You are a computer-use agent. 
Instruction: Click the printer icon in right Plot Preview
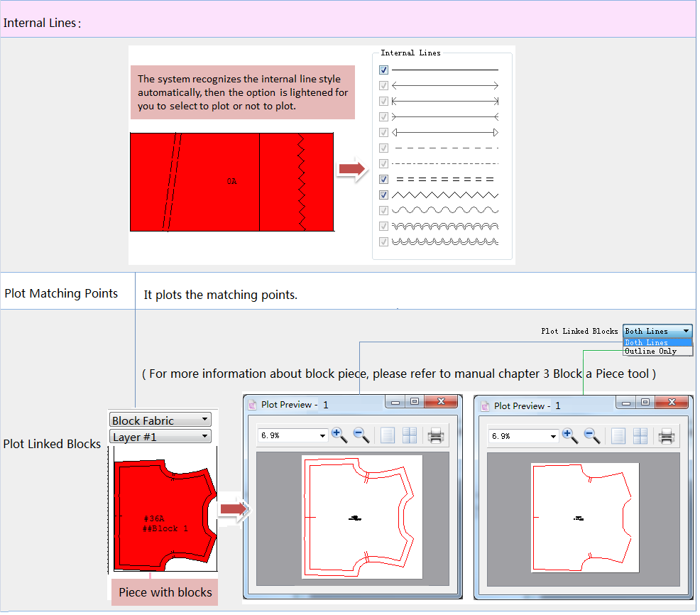click(666, 436)
